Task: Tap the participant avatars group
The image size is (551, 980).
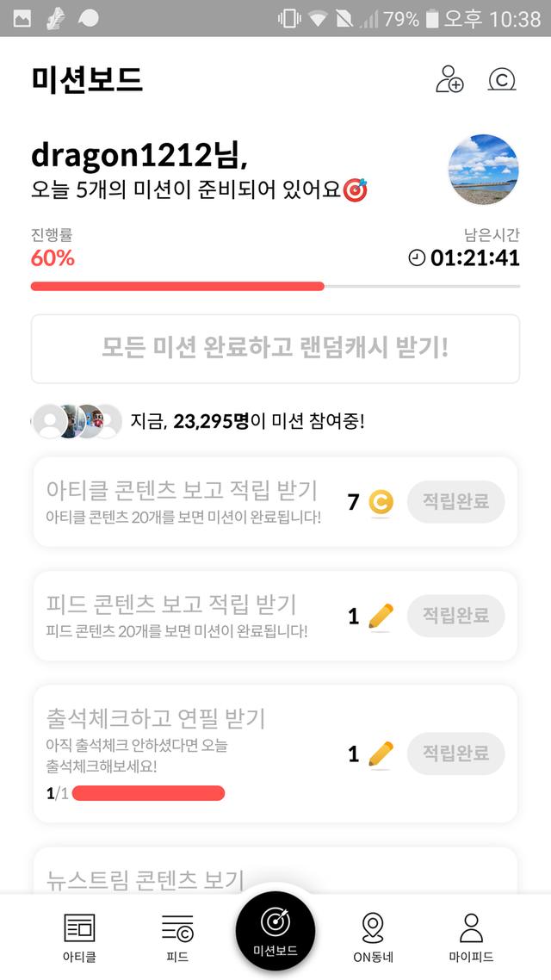Action: click(x=77, y=422)
